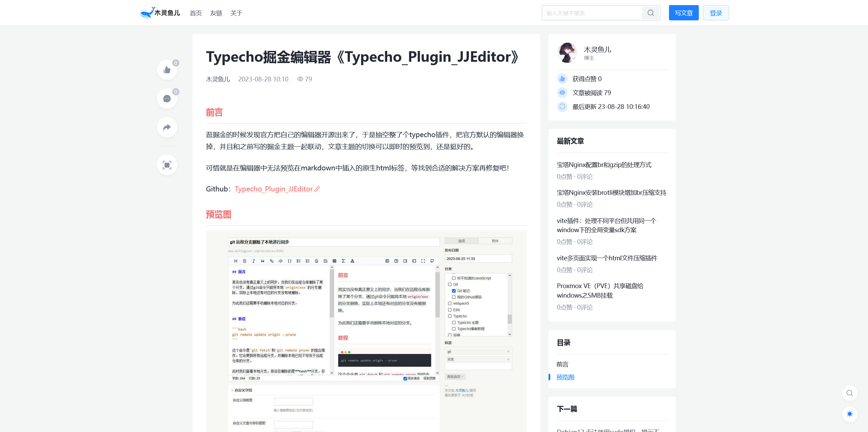The width and height of the screenshot is (868, 432).
Task: Click the 写文章 button
Action: [683, 13]
